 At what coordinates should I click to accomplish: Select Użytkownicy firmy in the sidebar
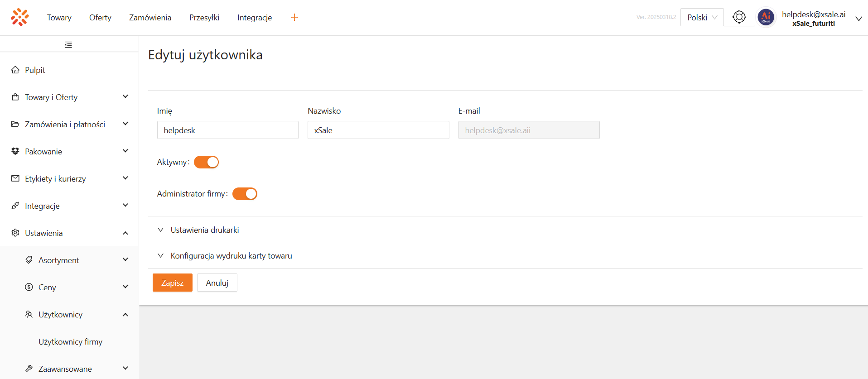(70, 342)
